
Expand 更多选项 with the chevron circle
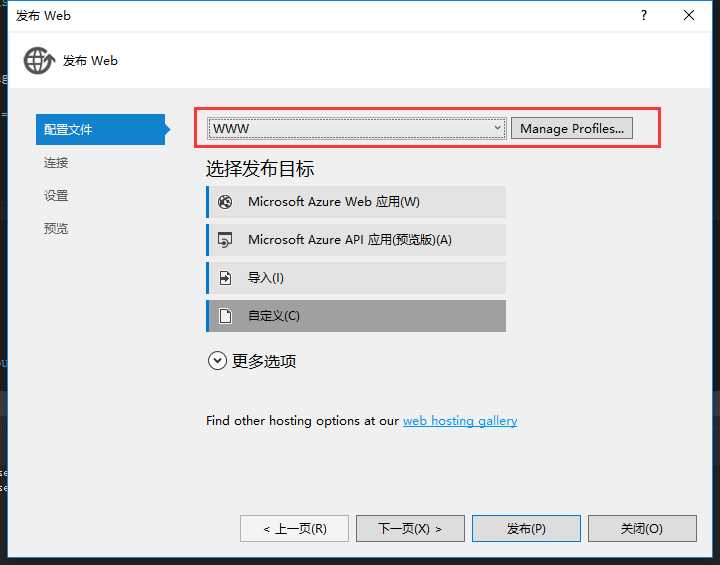217,361
